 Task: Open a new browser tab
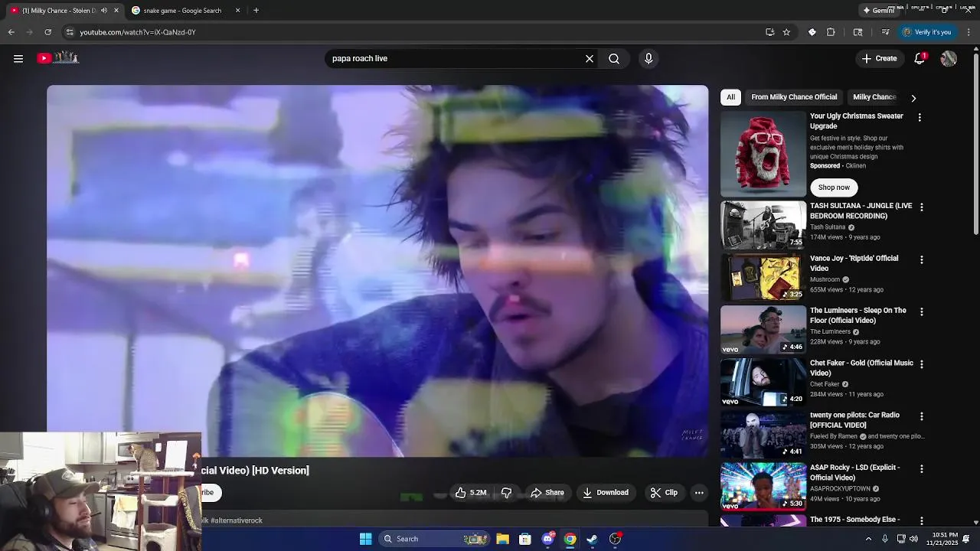256,11
